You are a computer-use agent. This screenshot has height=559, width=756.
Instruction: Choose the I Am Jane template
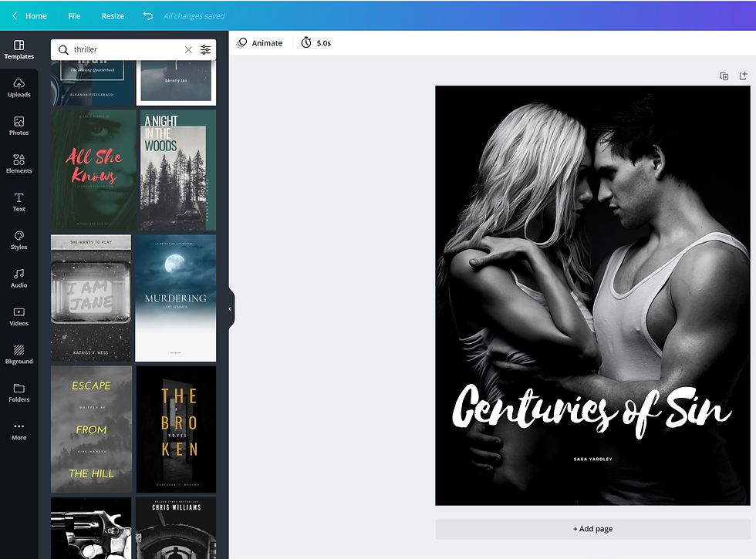click(91, 298)
